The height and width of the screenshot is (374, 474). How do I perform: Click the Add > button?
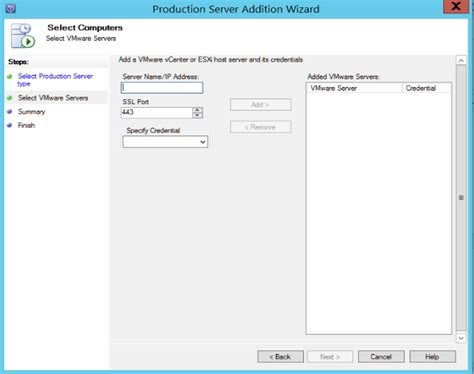260,105
